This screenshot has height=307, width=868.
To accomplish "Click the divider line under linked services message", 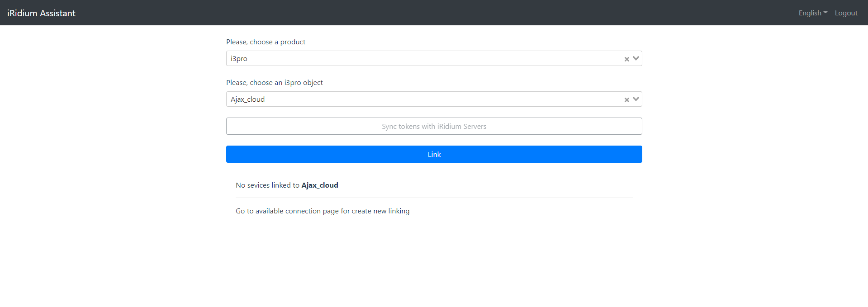I will 434,198.
